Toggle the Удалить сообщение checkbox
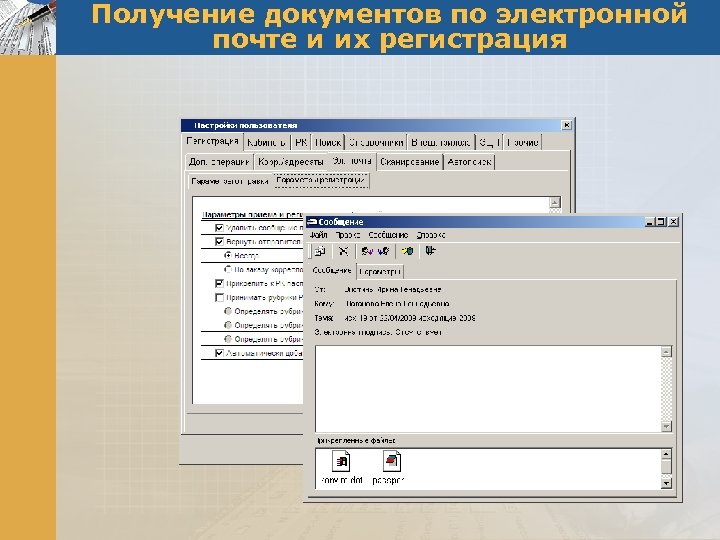The image size is (720, 540). pos(219,228)
